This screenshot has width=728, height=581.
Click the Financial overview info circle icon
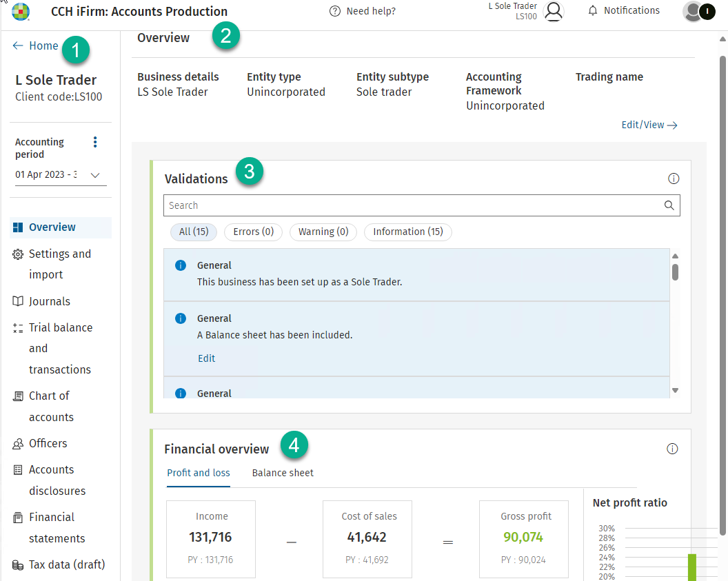click(672, 449)
